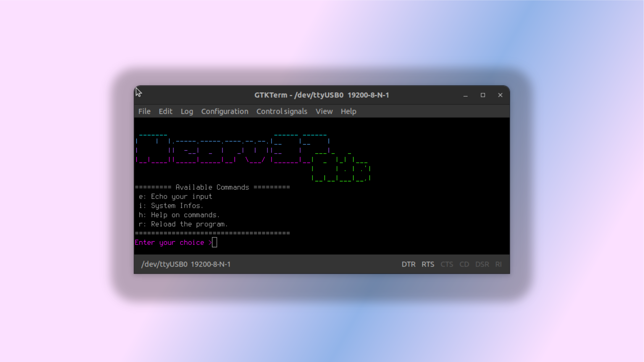This screenshot has width=644, height=362.
Task: Open the File menu
Action: coord(144,111)
